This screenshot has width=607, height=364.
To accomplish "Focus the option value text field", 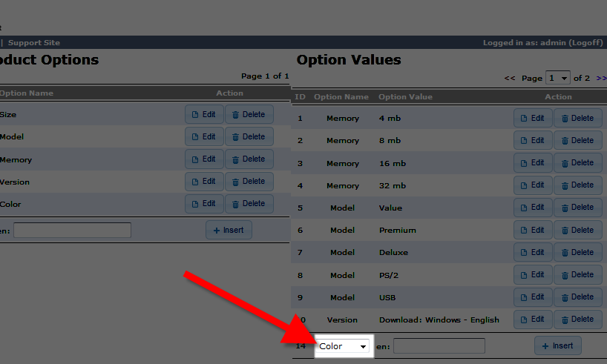I will [x=439, y=346].
